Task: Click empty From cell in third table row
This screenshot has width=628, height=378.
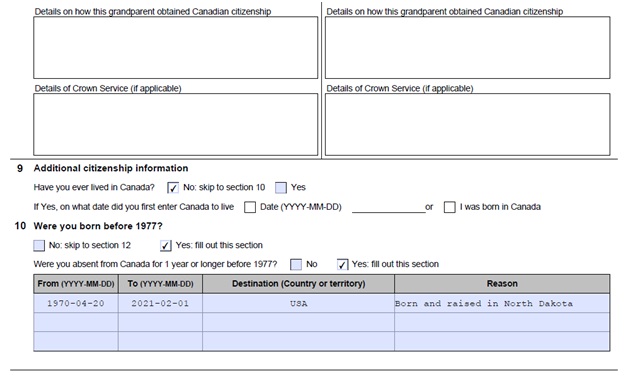Action: point(76,341)
